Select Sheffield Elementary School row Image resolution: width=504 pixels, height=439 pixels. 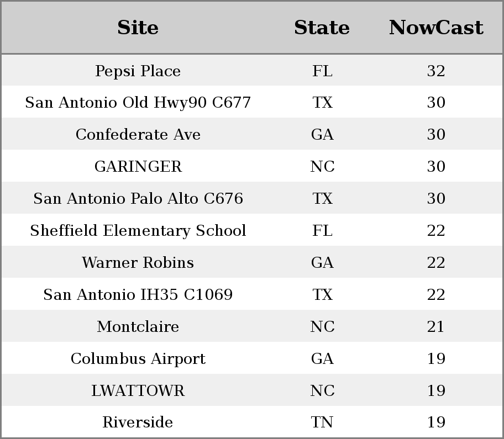(x=252, y=230)
